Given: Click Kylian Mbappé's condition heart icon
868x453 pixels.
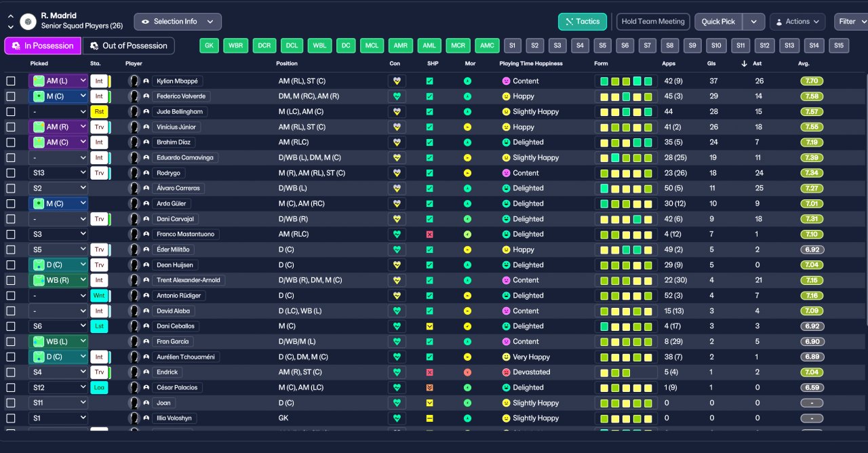Looking at the screenshot, I should (x=397, y=81).
